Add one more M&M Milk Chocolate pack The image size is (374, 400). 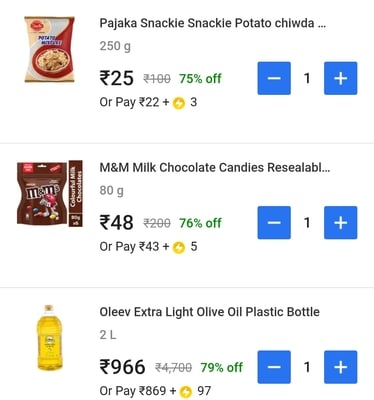[x=340, y=223]
